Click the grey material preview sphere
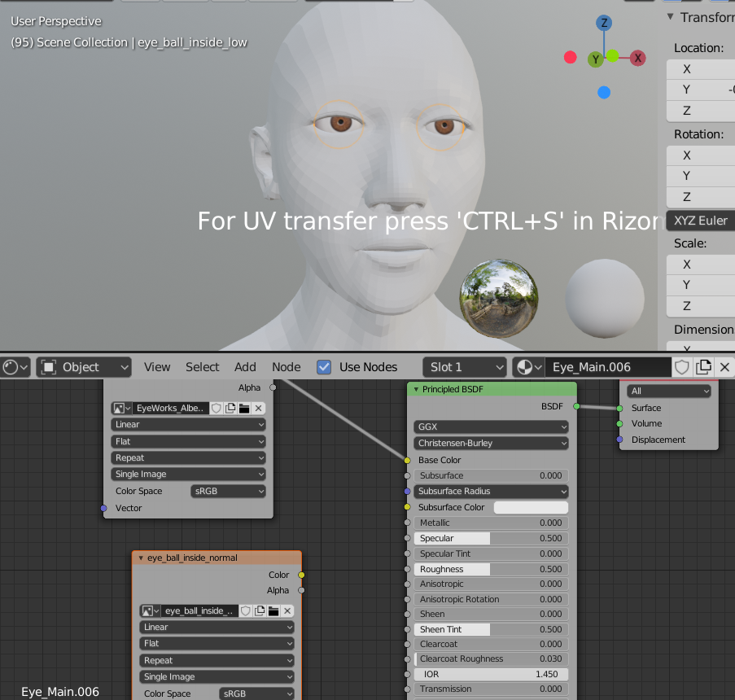735x700 pixels. point(605,298)
